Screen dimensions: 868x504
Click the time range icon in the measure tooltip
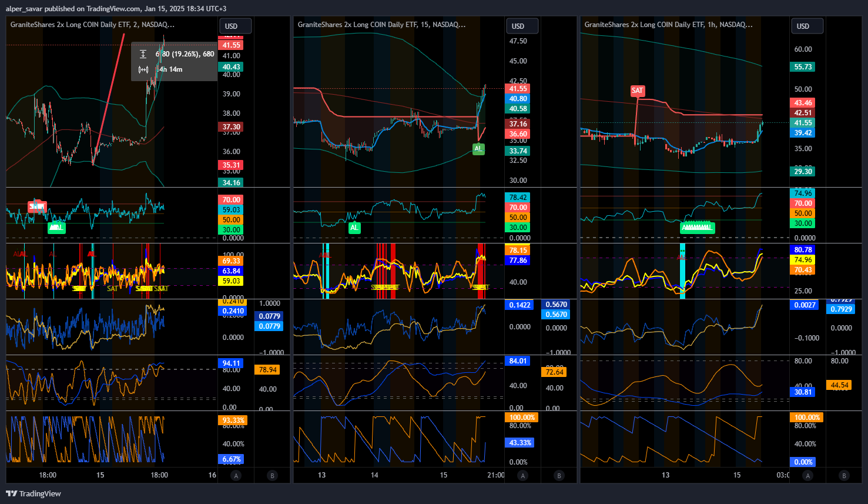143,69
